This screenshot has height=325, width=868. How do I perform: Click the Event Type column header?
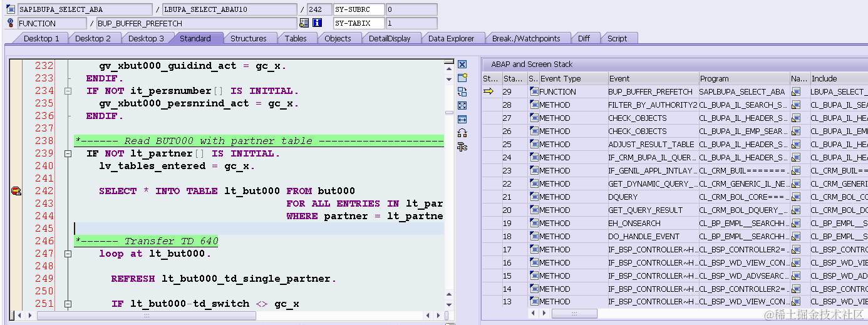click(573, 78)
